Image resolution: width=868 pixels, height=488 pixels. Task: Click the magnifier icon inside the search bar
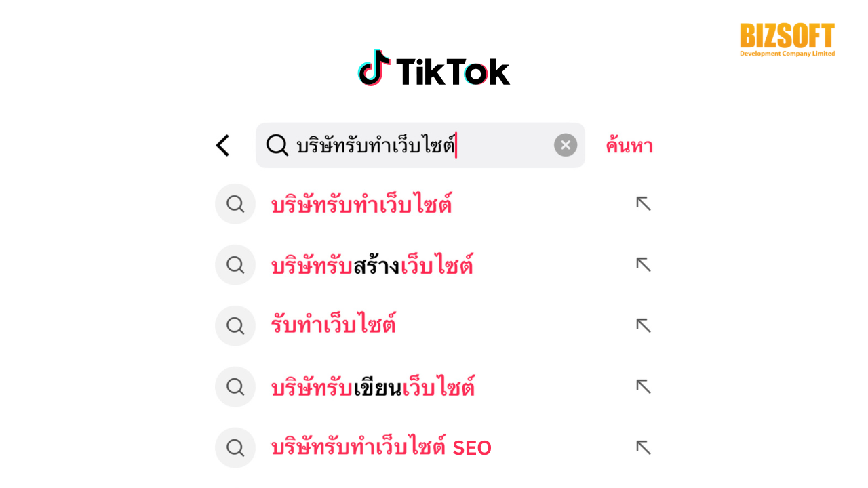[277, 145]
